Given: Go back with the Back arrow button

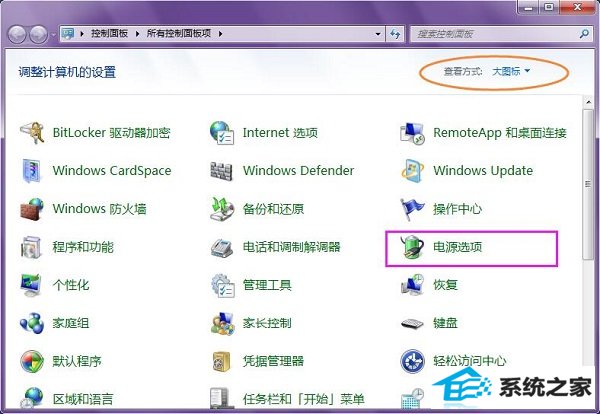Looking at the screenshot, I should (x=17, y=34).
